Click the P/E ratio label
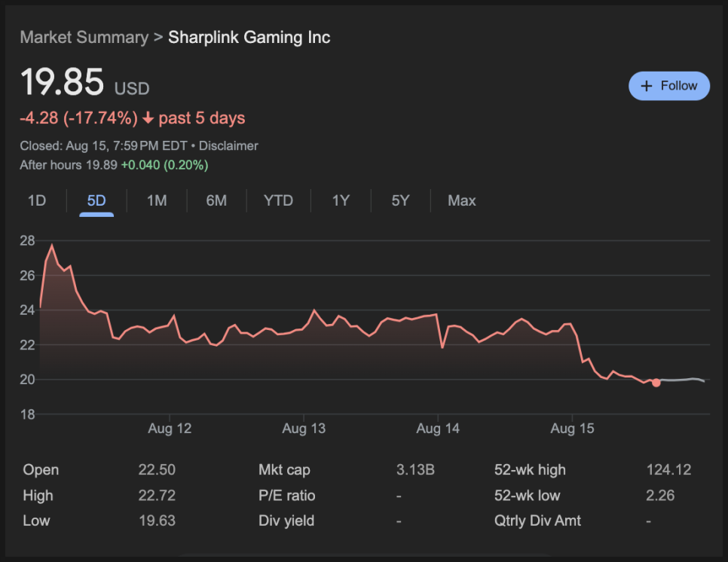Image resolution: width=728 pixels, height=562 pixels. (x=287, y=495)
